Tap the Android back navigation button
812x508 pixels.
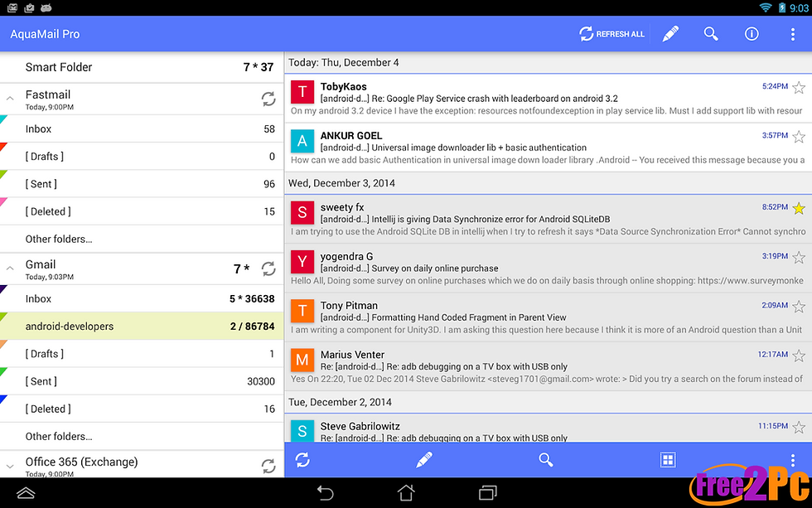[x=325, y=492]
